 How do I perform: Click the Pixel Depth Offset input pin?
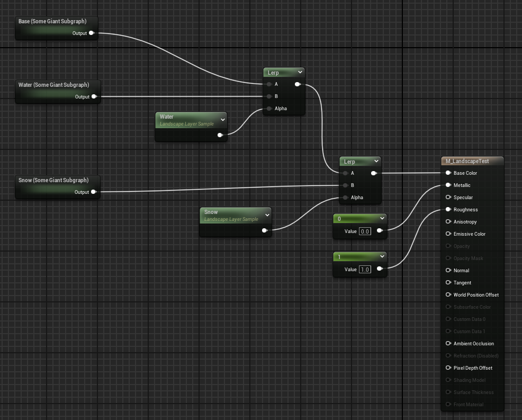click(448, 368)
